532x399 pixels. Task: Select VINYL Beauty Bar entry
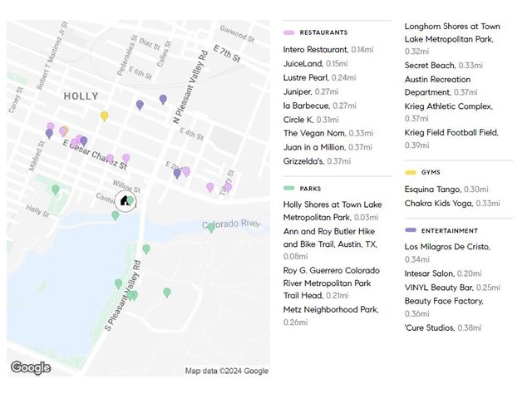452,288
